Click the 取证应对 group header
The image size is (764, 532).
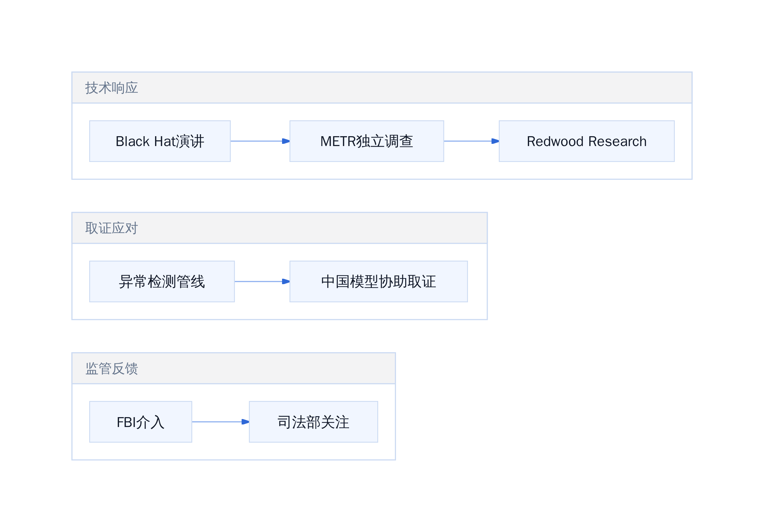click(279, 228)
